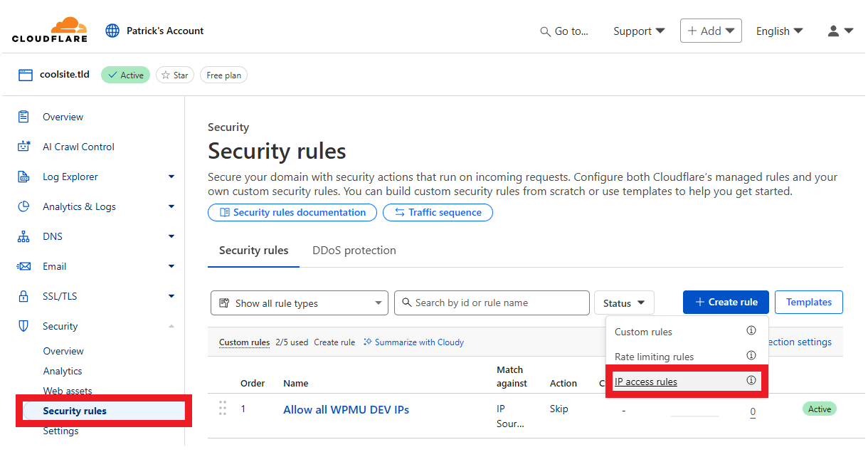Click the DNS network icon in sidebar
The image size is (868, 457).
pyautogui.click(x=24, y=236)
